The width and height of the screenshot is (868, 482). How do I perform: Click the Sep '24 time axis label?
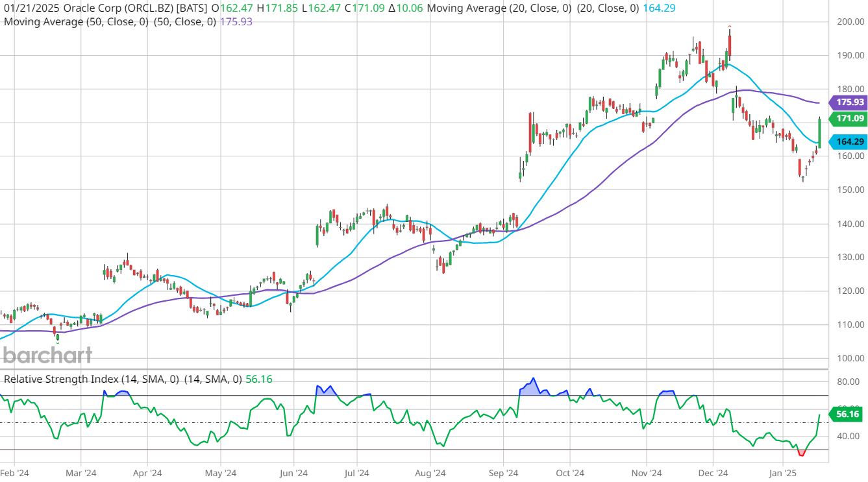502,474
